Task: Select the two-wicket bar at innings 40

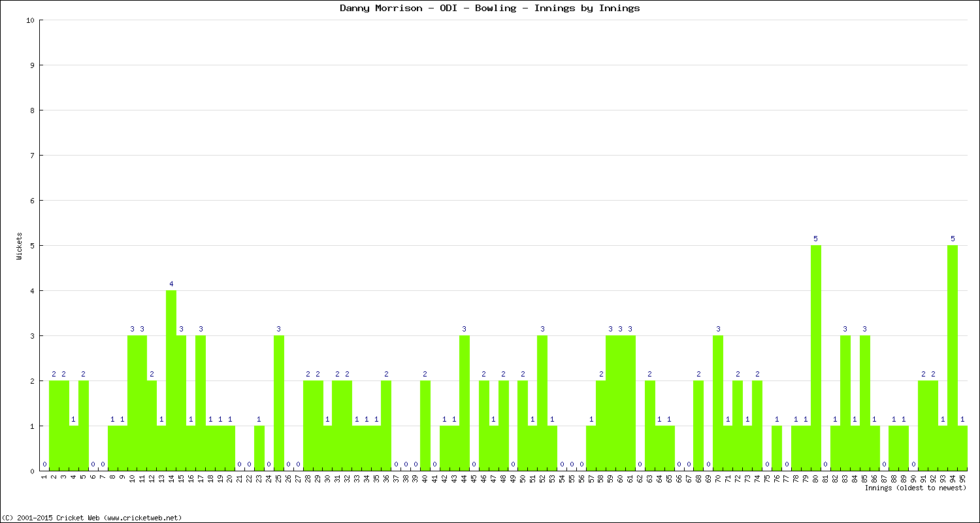Action: pos(425,426)
